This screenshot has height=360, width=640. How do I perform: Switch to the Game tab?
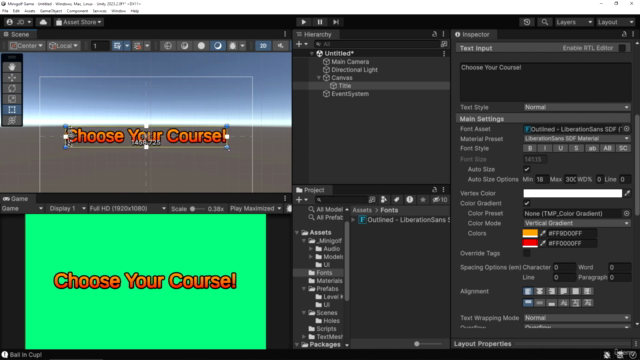click(16, 199)
